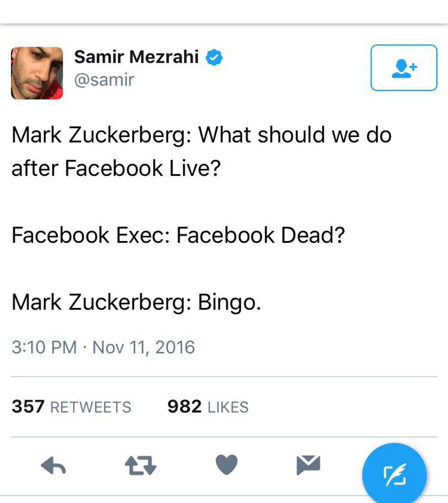
Task: Like the tweet with the heart icon
Action: click(226, 466)
